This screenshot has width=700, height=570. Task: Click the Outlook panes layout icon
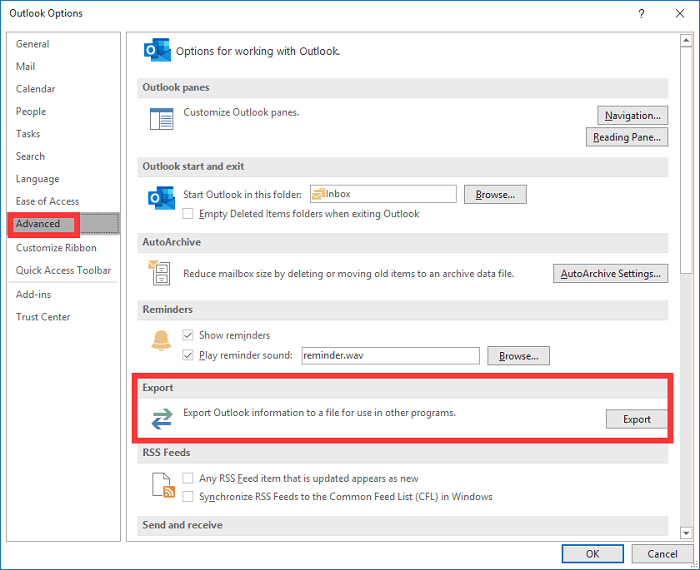pyautogui.click(x=161, y=119)
